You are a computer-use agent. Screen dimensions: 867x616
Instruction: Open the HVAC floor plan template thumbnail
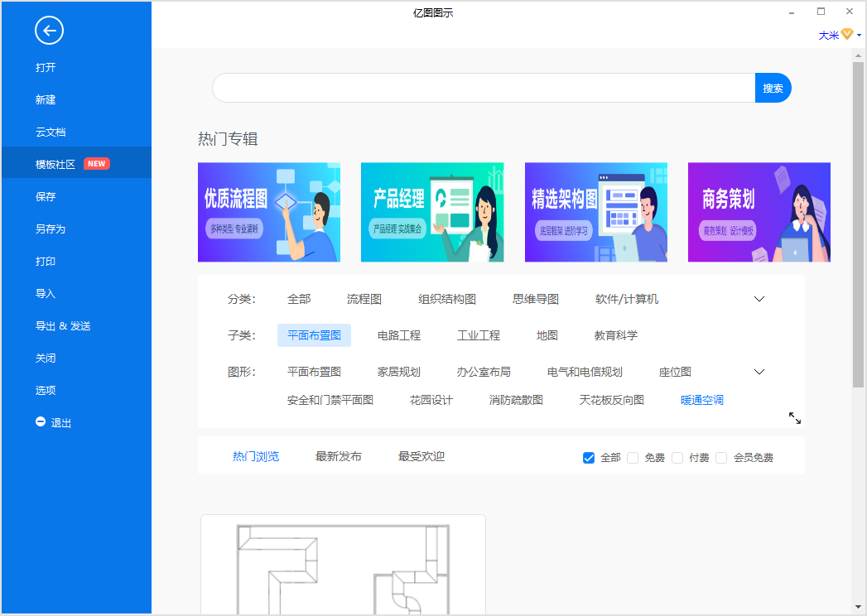click(344, 565)
